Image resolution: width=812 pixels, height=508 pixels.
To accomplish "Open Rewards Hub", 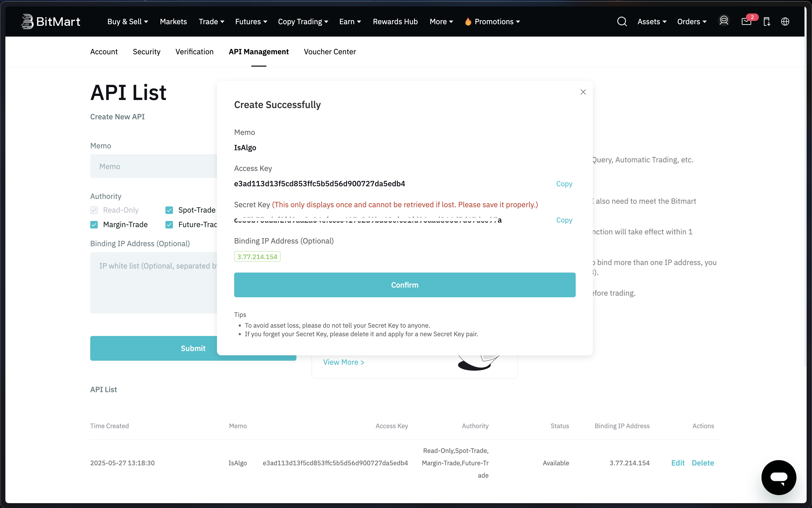I will [x=395, y=22].
